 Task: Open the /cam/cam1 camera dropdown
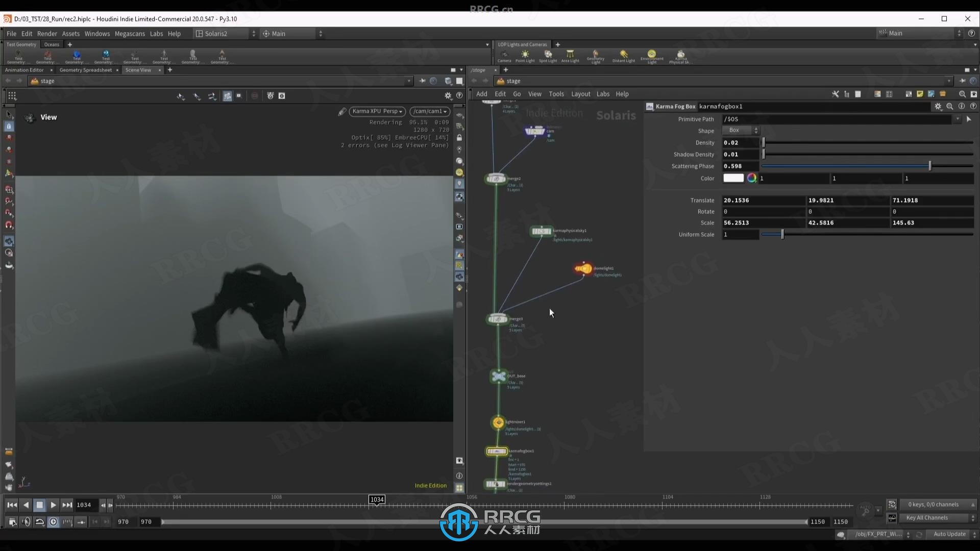(x=430, y=111)
